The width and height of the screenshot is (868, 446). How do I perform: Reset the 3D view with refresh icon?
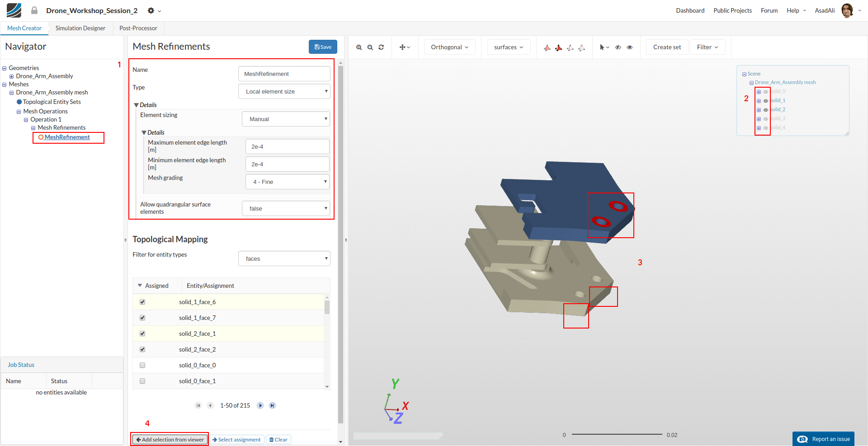pos(381,47)
